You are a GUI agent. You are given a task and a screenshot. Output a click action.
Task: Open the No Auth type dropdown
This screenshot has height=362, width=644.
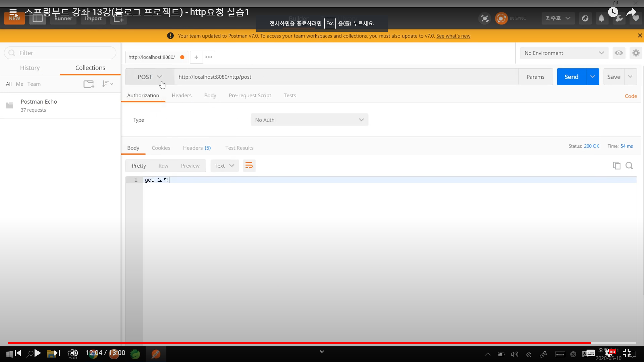point(309,120)
